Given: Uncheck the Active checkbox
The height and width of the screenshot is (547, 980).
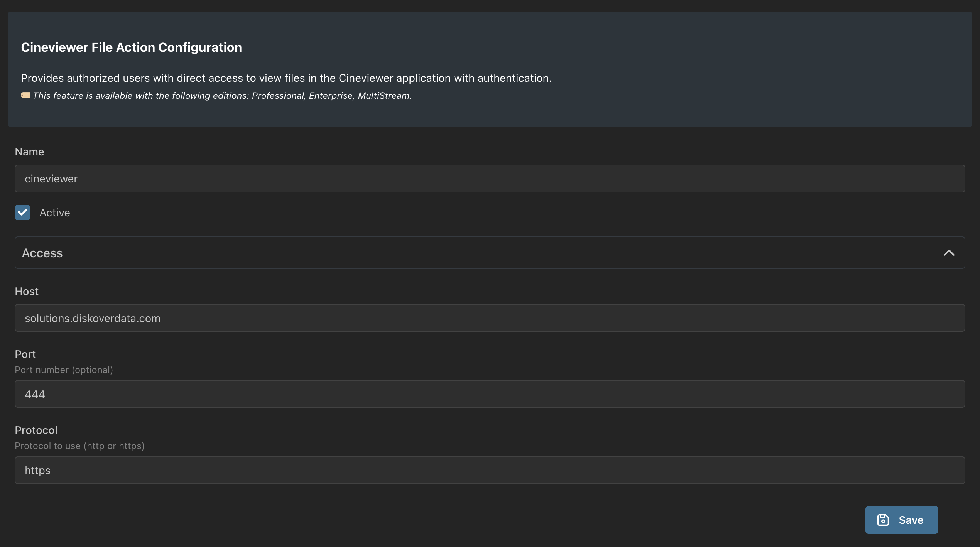Looking at the screenshot, I should [22, 213].
